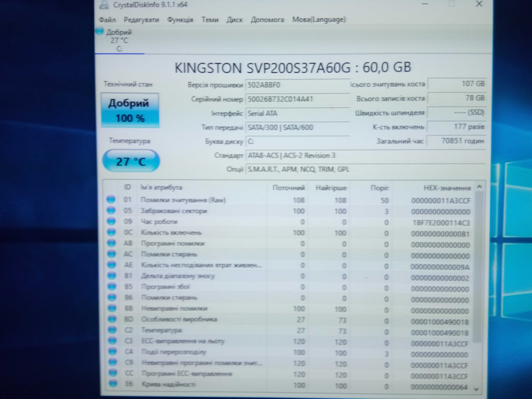Viewport: 532px width, 399px height.
Task: Open the Теми menu
Action: 210,19
